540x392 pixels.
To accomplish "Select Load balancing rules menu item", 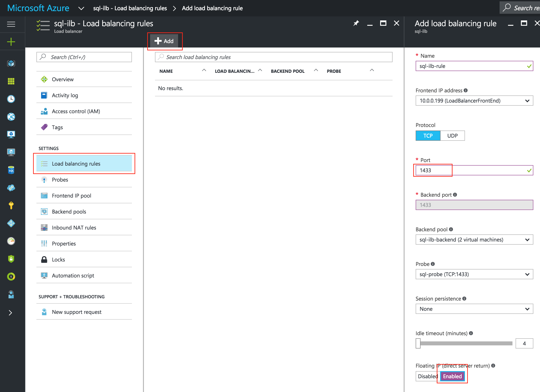I will point(84,164).
